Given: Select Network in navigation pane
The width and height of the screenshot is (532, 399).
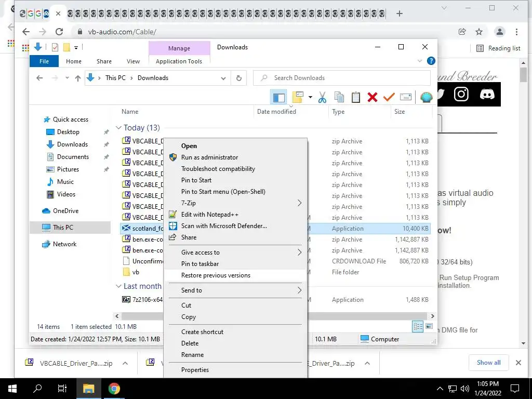Looking at the screenshot, I should (64, 244).
